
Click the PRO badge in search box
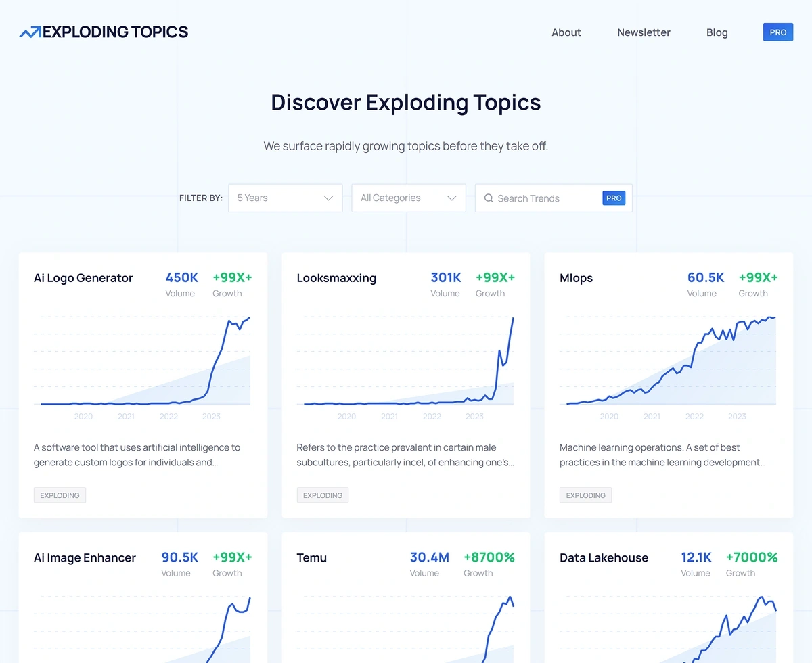pyautogui.click(x=614, y=198)
